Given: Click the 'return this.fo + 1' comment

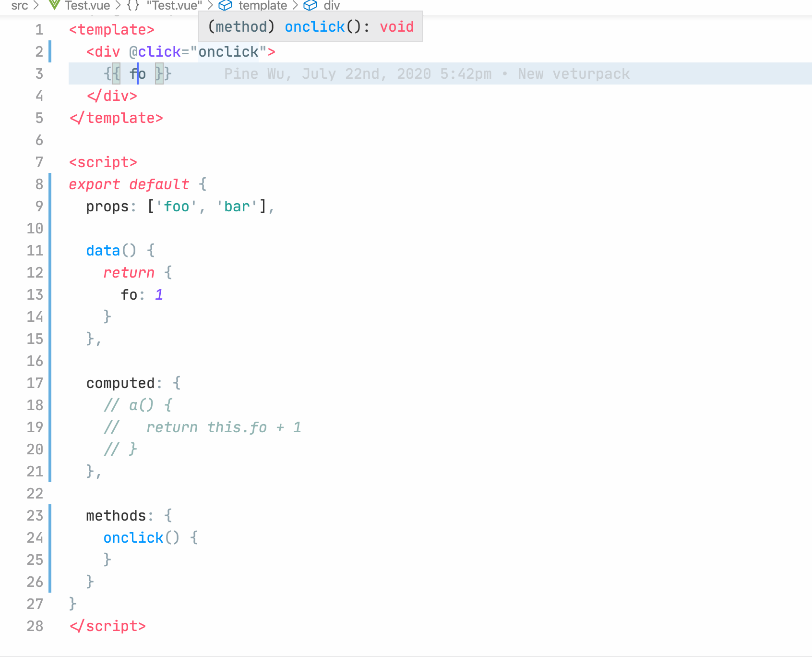Looking at the screenshot, I should (x=224, y=427).
